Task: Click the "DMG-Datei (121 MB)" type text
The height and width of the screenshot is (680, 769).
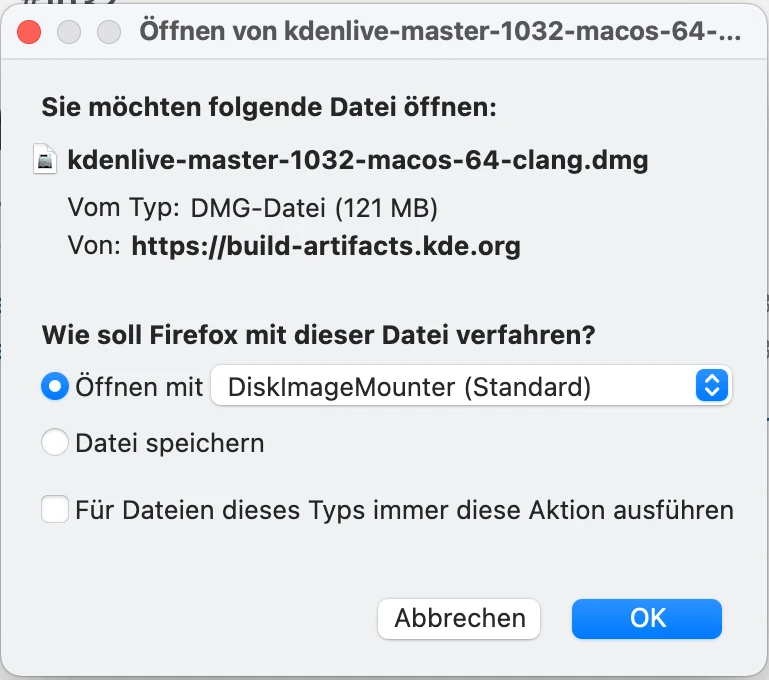Action: [314, 208]
